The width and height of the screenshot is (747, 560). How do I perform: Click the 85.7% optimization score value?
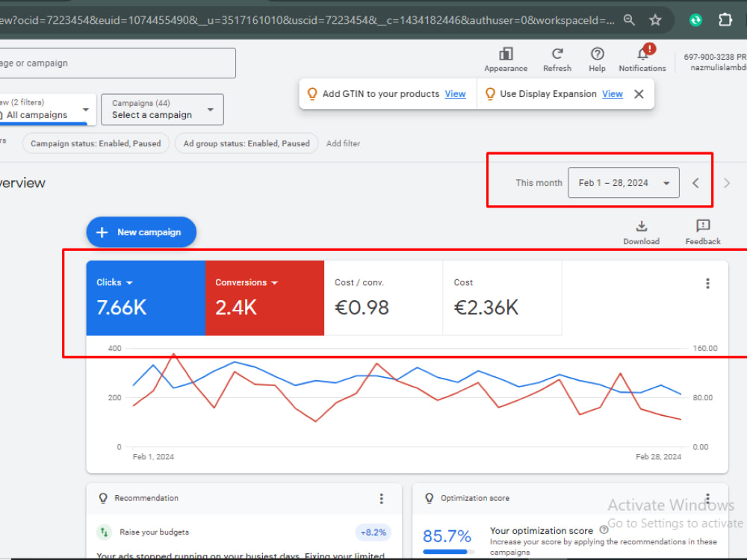coord(447,536)
